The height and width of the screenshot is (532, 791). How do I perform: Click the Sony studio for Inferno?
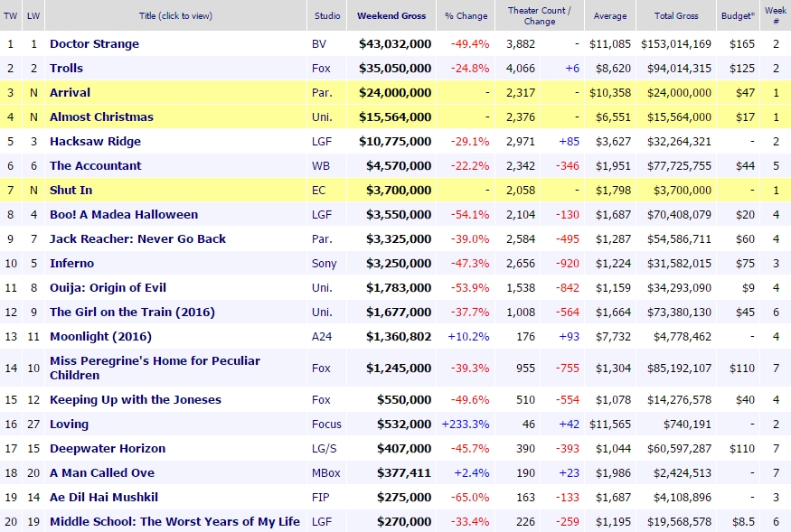[x=324, y=263]
